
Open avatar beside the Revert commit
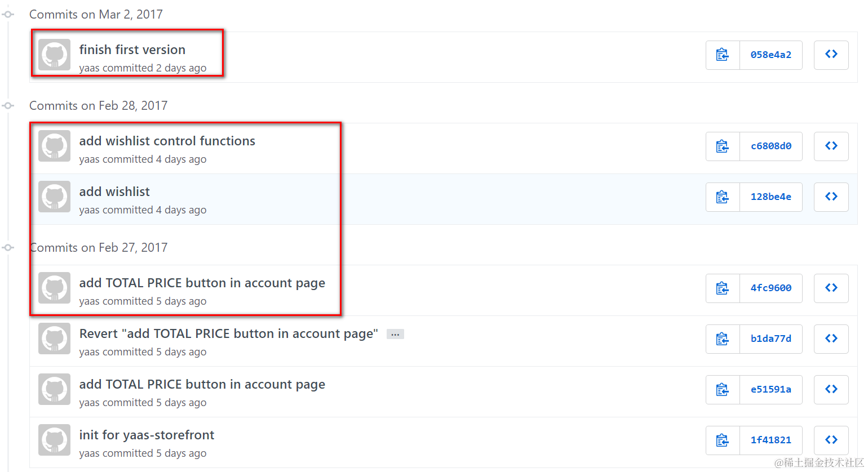coord(55,339)
